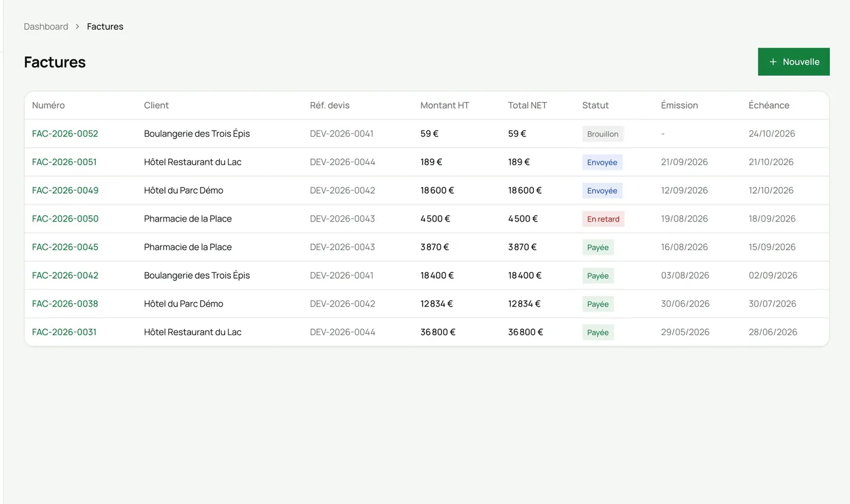Click client name on FAC-2026-0052 row
Screen dimensions: 850x504
coord(197,134)
